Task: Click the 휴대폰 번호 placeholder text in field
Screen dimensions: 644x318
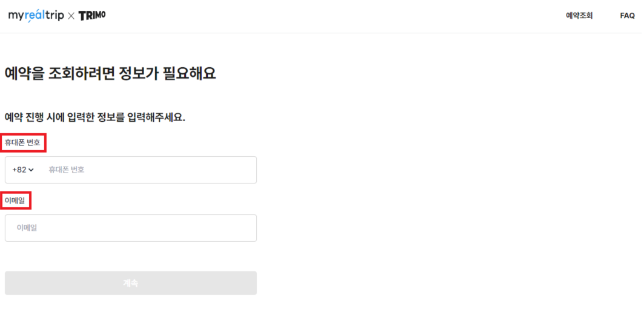Action: click(x=67, y=170)
